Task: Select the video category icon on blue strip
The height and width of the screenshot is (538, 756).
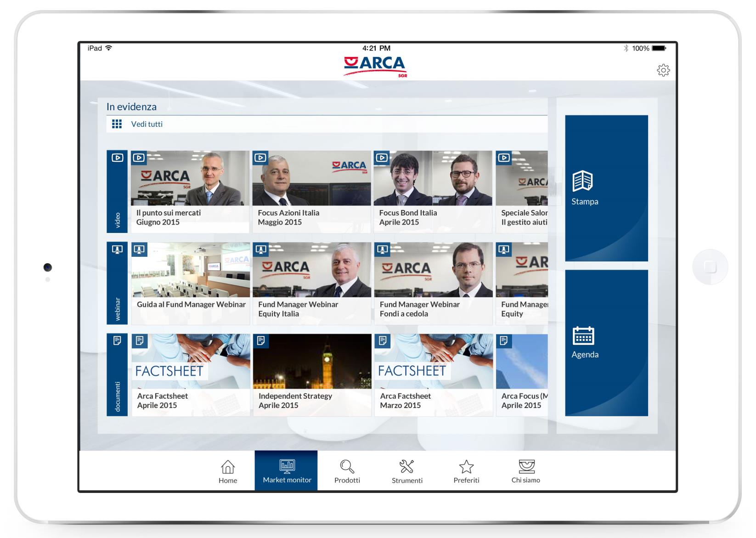Action: pyautogui.click(x=117, y=158)
